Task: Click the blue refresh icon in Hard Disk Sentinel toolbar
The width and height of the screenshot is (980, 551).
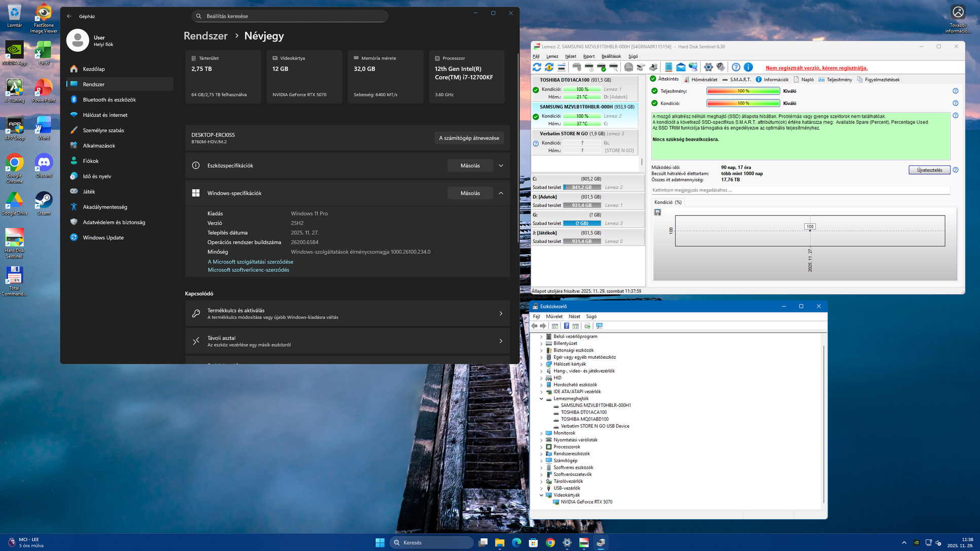Action: coord(537,67)
